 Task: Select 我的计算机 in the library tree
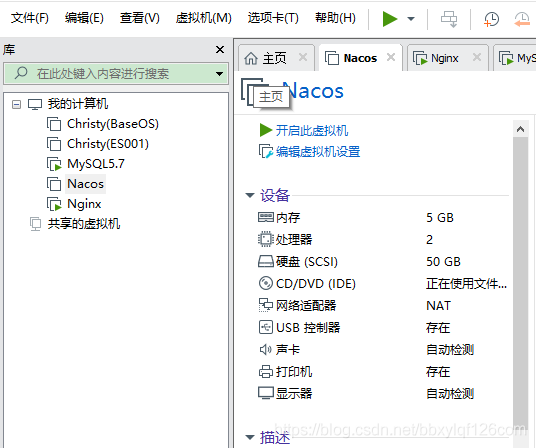coord(78,104)
